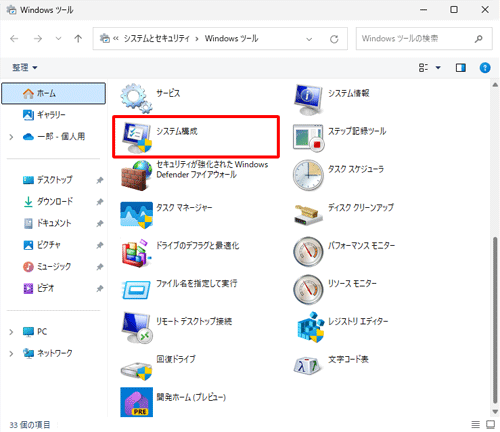Image resolution: width=500 pixels, height=432 pixels.
Task: Click the view layout icon in toolbar
Action: click(423, 68)
